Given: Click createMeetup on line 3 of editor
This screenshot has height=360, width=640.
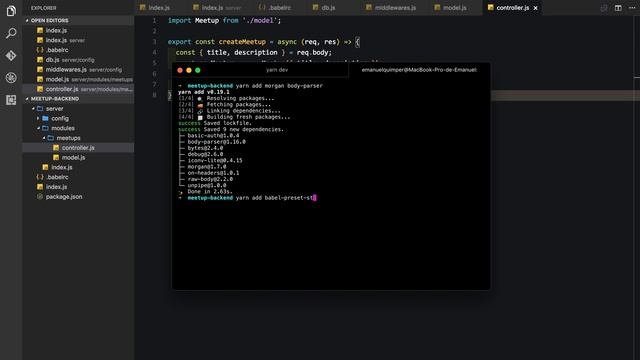Looking at the screenshot, I should [x=242, y=42].
